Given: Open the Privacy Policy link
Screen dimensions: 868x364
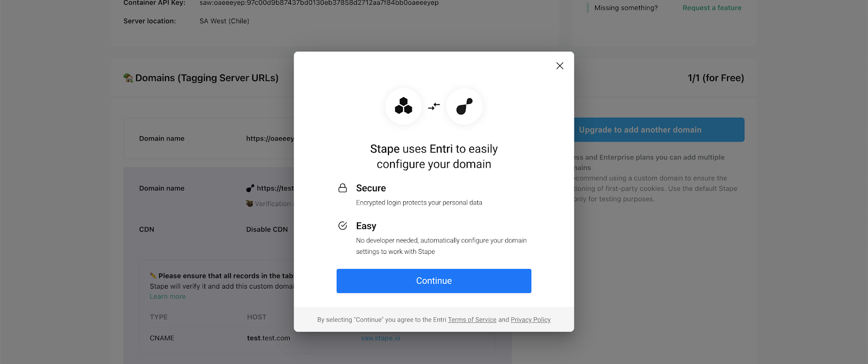Looking at the screenshot, I should 531,320.
